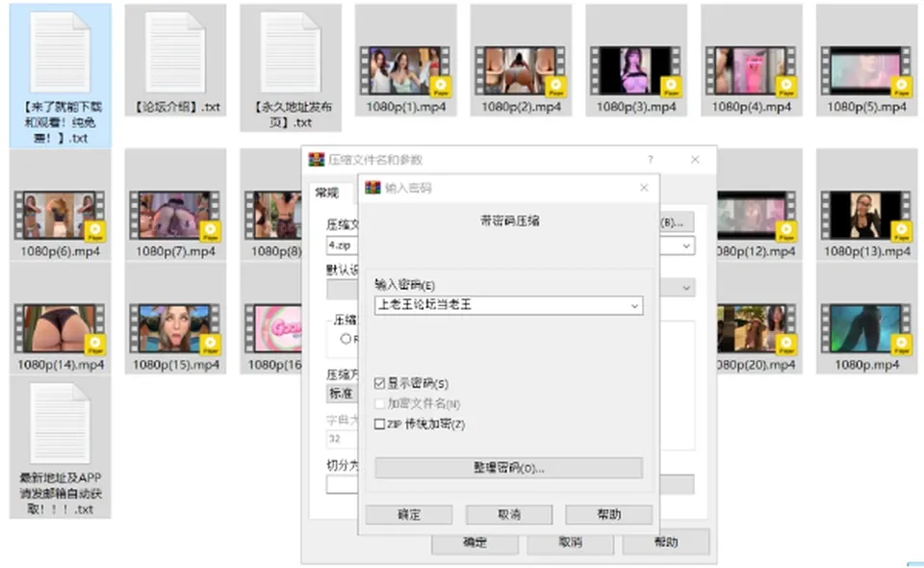924x568 pixels.
Task: Click the 输入密码 password input field
Action: (x=501, y=305)
